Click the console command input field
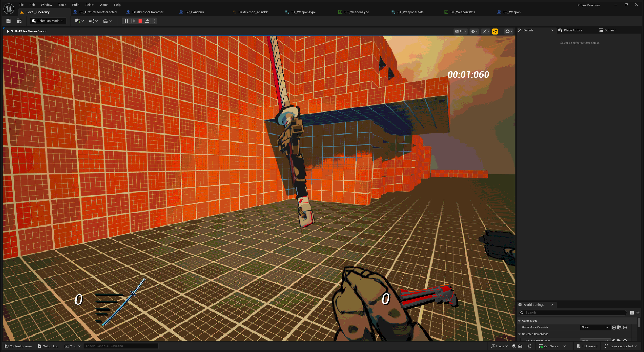This screenshot has width=644, height=352. pyautogui.click(x=121, y=346)
